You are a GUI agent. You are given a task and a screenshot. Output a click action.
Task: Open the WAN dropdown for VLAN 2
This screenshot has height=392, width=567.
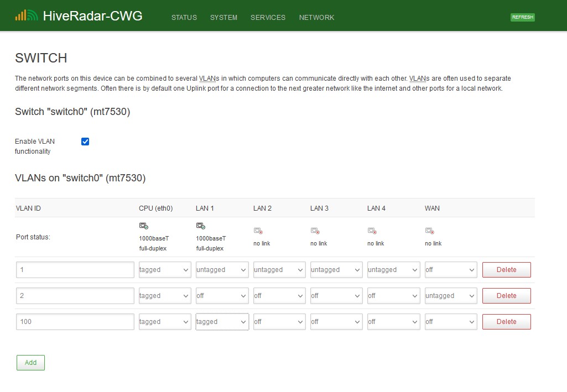click(450, 296)
